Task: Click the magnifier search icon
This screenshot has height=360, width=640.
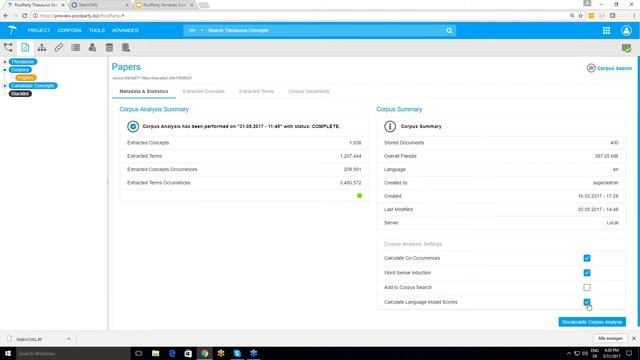Action: pos(449,31)
